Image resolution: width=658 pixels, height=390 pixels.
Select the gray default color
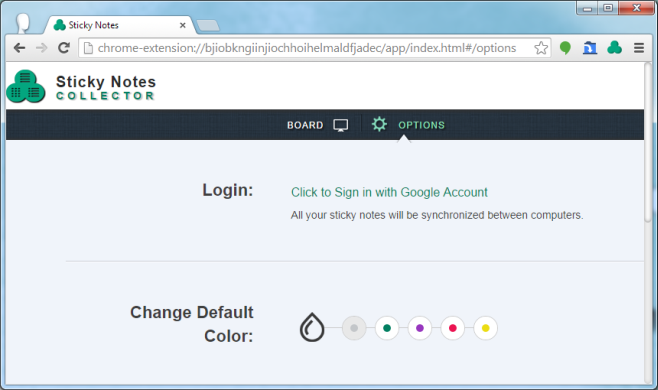pyautogui.click(x=354, y=328)
